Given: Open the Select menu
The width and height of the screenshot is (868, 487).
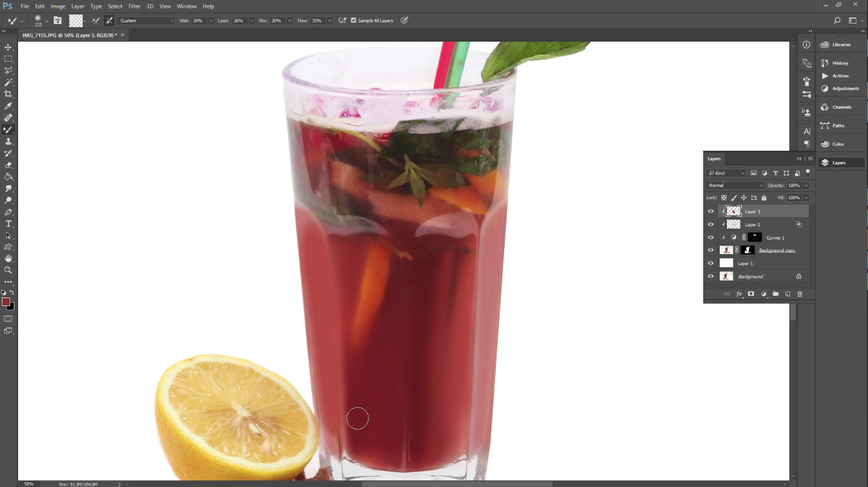Looking at the screenshot, I should click(x=115, y=6).
